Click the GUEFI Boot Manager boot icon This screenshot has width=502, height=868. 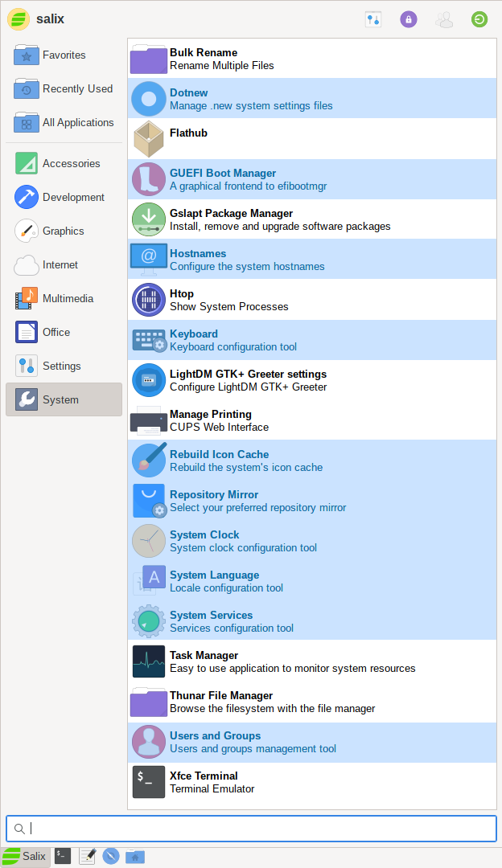coord(149,179)
